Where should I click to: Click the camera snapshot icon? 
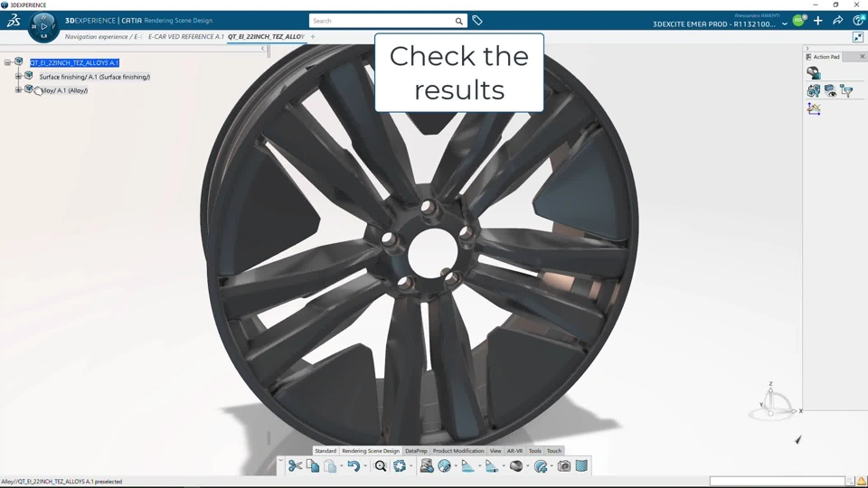click(564, 466)
